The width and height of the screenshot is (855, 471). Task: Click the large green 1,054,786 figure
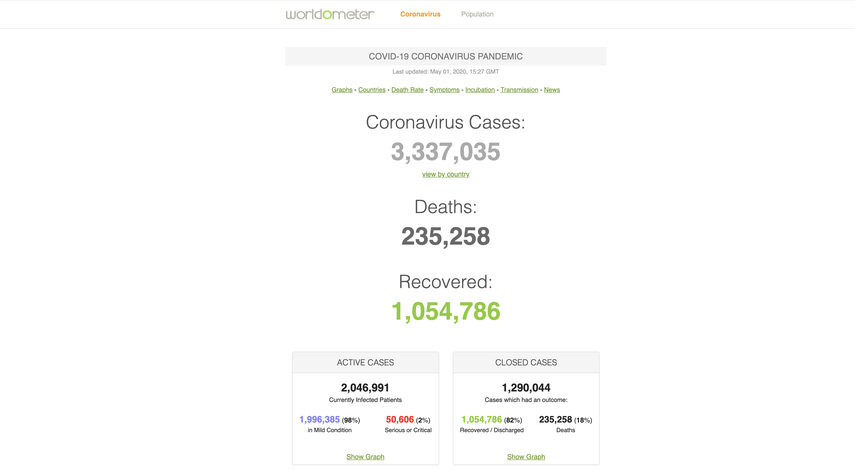click(x=445, y=311)
